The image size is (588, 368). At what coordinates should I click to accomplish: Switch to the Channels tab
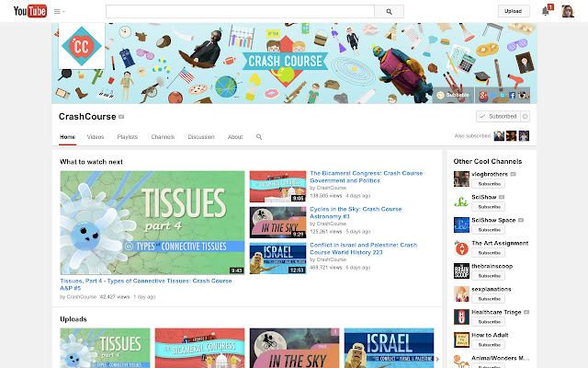point(163,137)
